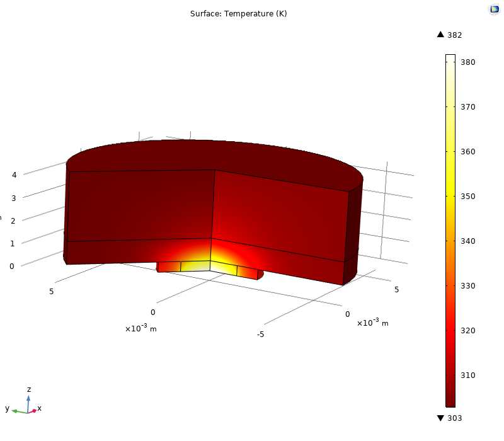Click the COMSOL logo icon in the corner
Screen dimensions: 504x441
tap(495, 9)
